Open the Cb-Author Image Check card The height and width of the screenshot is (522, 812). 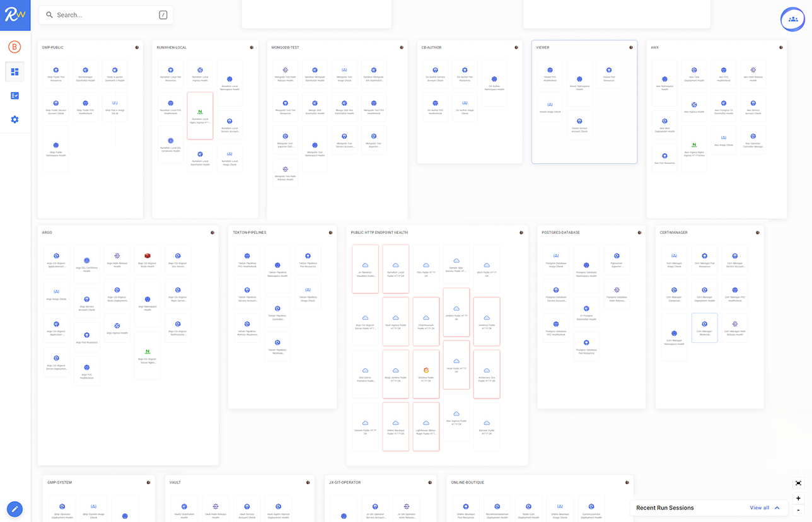(x=465, y=107)
